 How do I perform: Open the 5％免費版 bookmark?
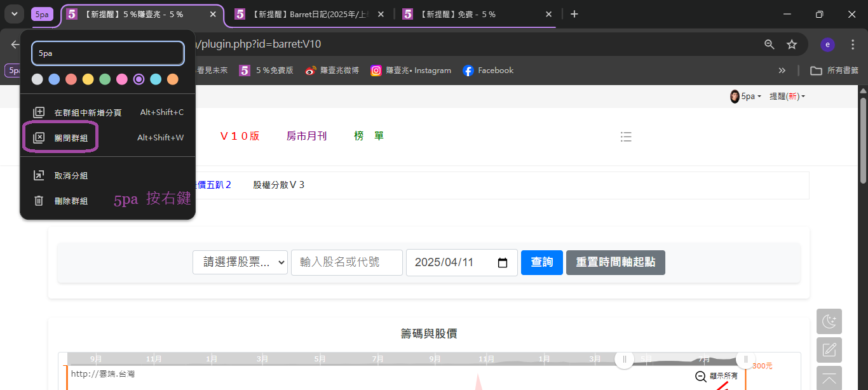[x=266, y=71]
